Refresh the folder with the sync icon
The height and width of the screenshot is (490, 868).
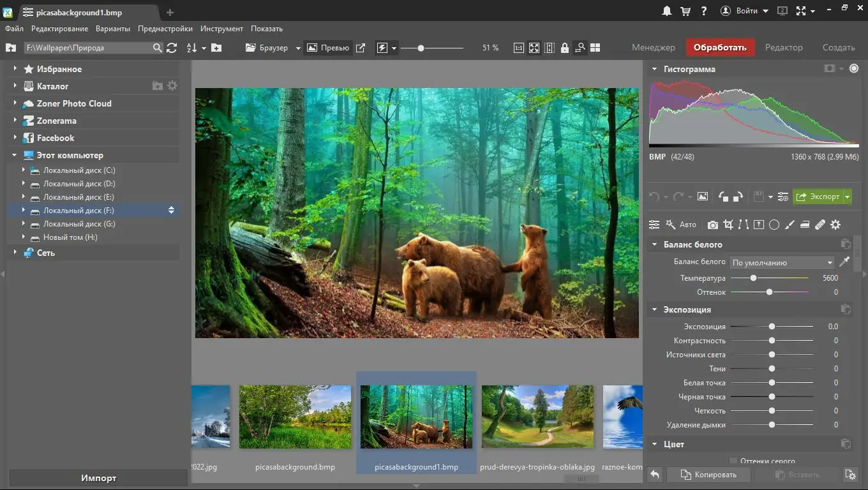pos(172,48)
